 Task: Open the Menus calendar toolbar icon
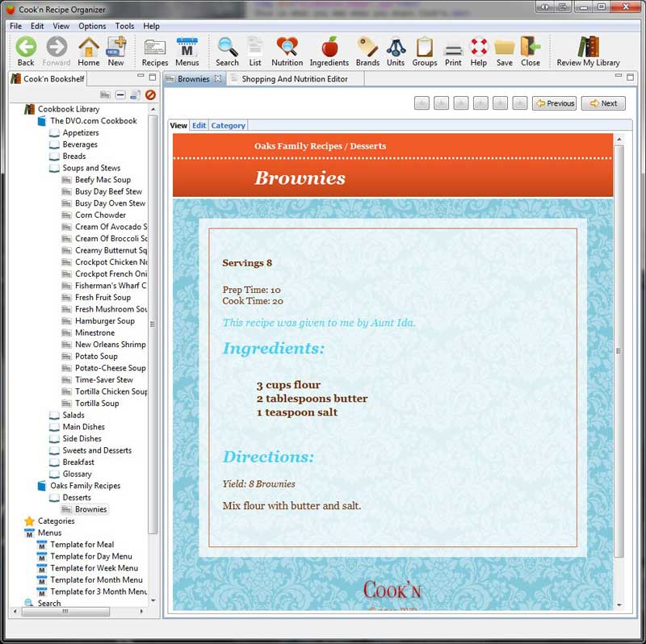click(187, 47)
